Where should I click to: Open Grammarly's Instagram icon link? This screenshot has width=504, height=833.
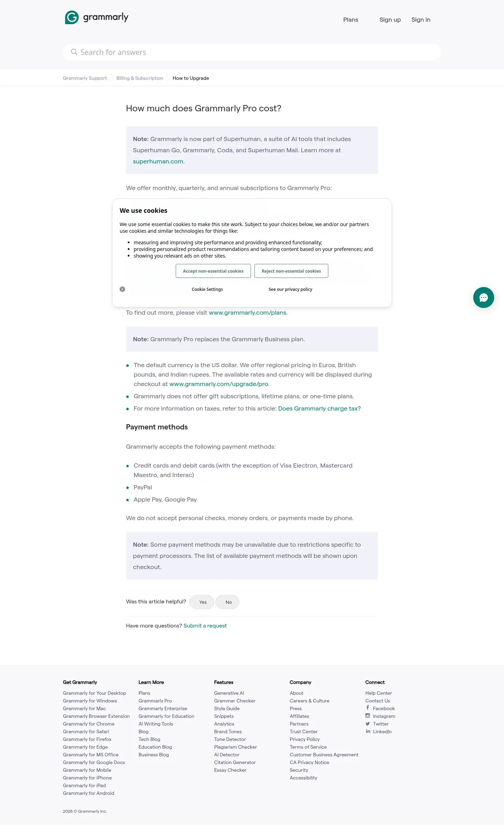click(367, 716)
